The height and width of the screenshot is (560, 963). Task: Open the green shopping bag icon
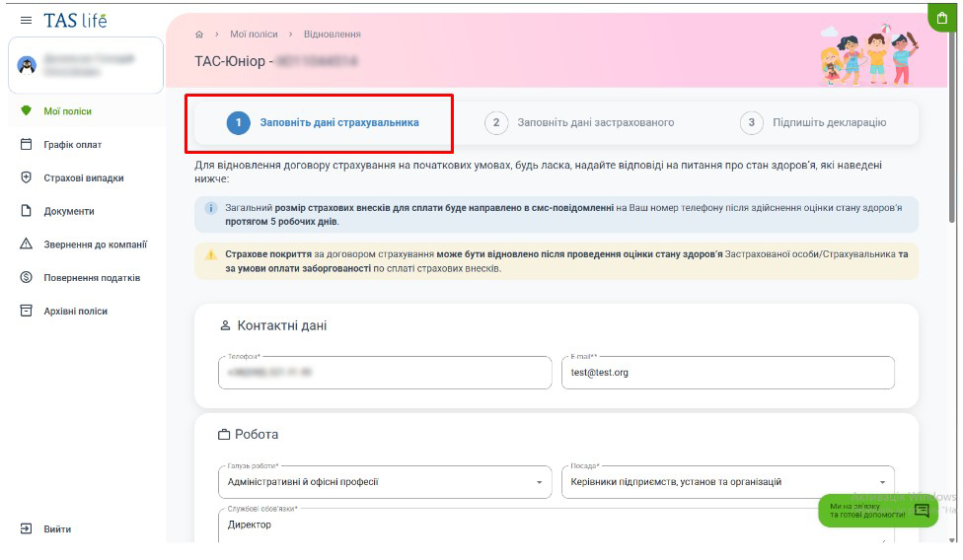click(x=941, y=19)
